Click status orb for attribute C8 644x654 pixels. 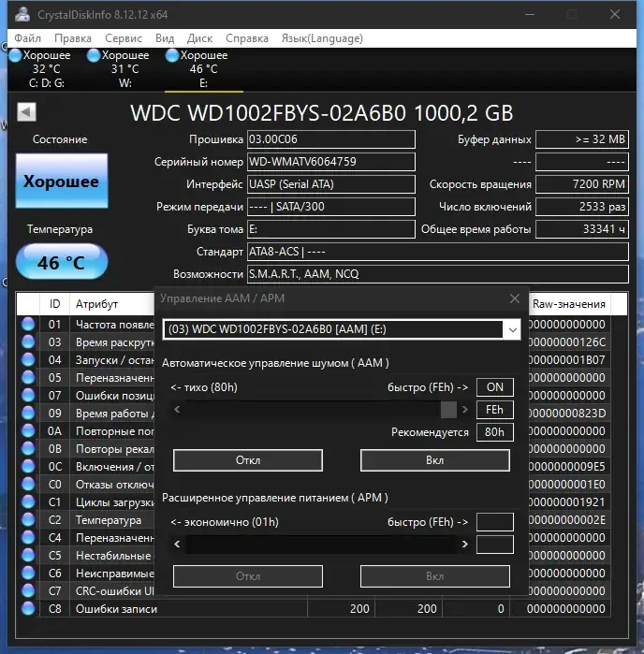pyautogui.click(x=28, y=608)
